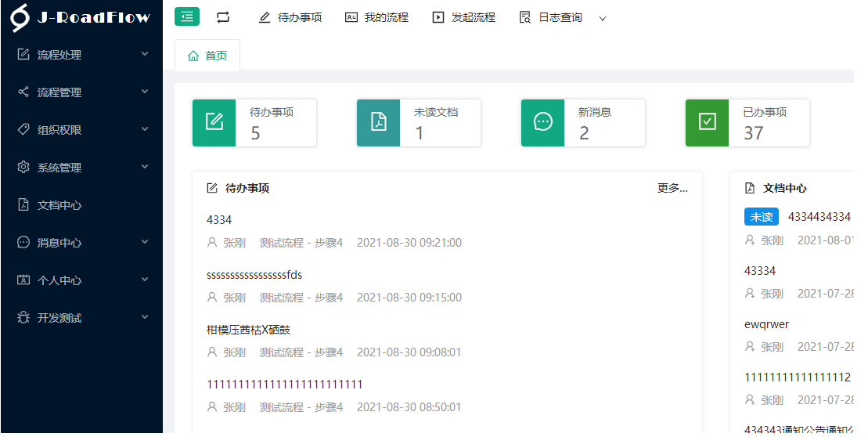Click 已办事项 checkmark card icon

[x=708, y=122]
